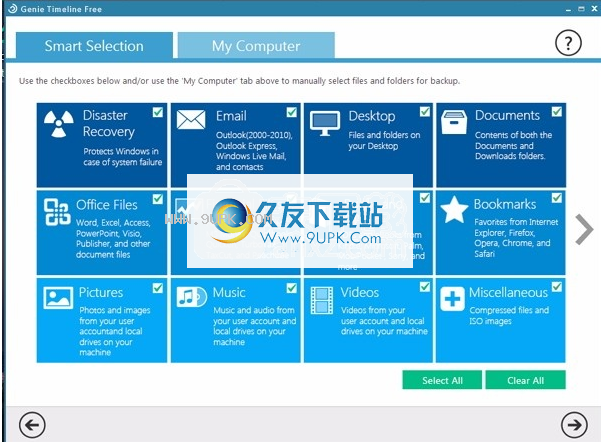Switch to the Smart Selection tab
Viewport: 601px width, 443px height.
tap(94, 46)
